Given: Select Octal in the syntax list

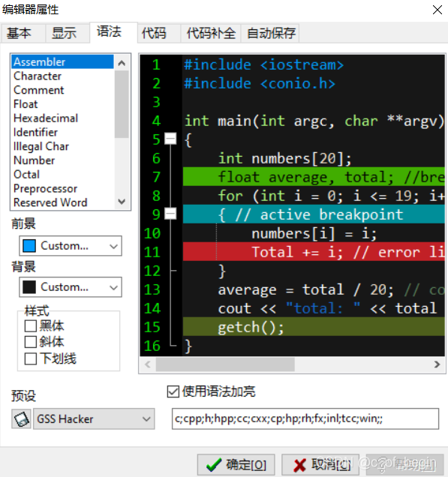Looking at the screenshot, I should pos(63,174).
